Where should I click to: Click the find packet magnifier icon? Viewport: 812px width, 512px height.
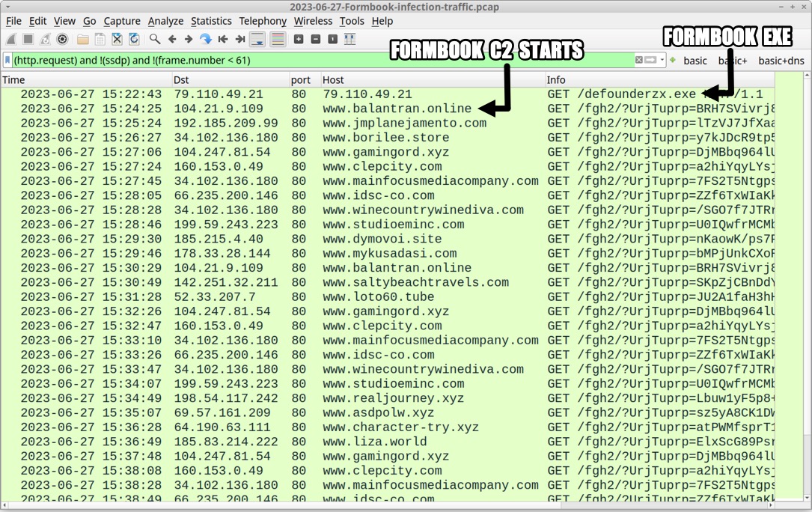[x=154, y=39]
